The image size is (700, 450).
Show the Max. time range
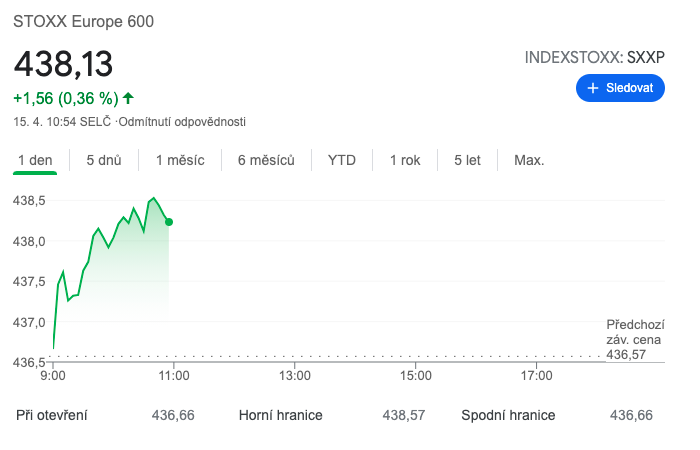click(x=529, y=160)
